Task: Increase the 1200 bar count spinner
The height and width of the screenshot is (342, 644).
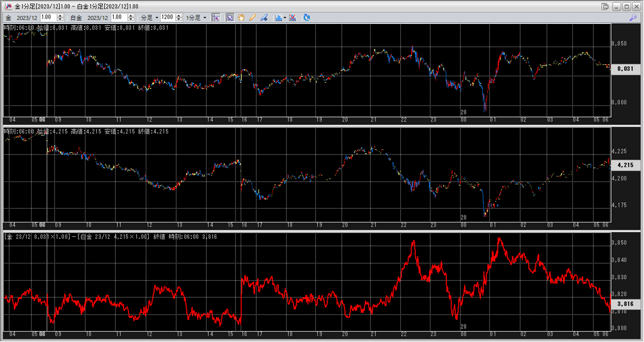Action: (179, 16)
